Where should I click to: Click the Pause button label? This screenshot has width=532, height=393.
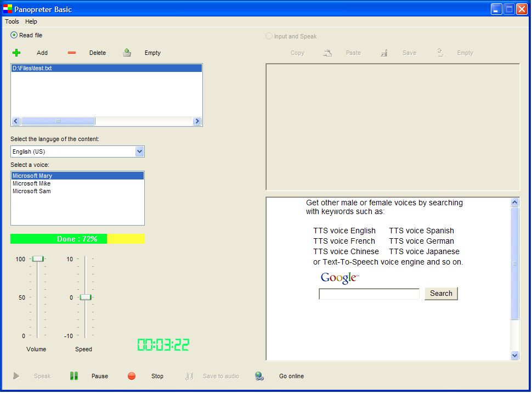click(100, 376)
